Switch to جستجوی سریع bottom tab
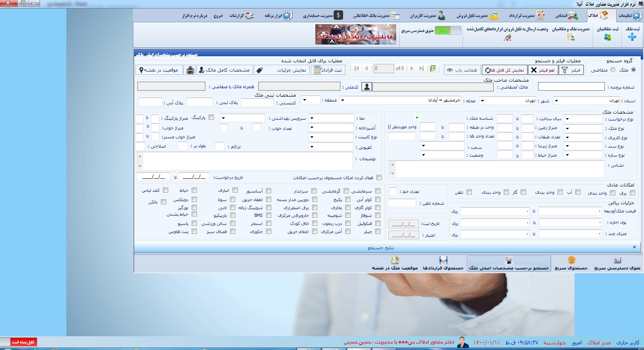This screenshot has width=644, height=350. tap(571, 263)
